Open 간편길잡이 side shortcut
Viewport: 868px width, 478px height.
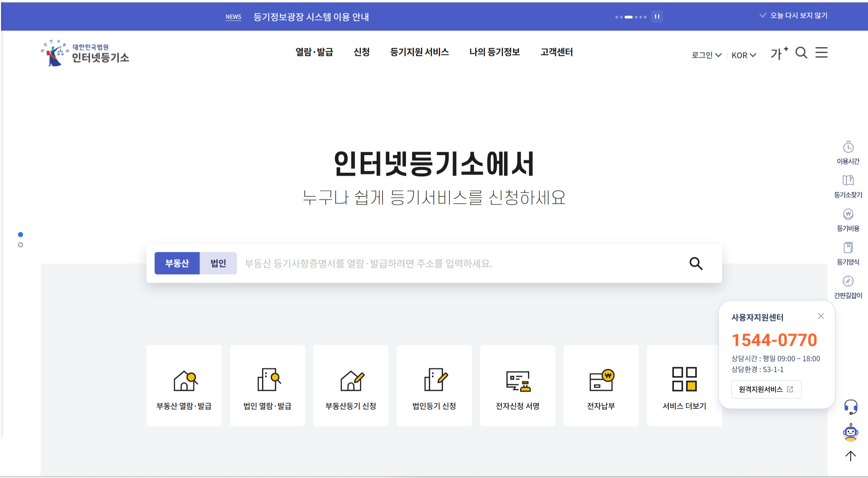848,287
